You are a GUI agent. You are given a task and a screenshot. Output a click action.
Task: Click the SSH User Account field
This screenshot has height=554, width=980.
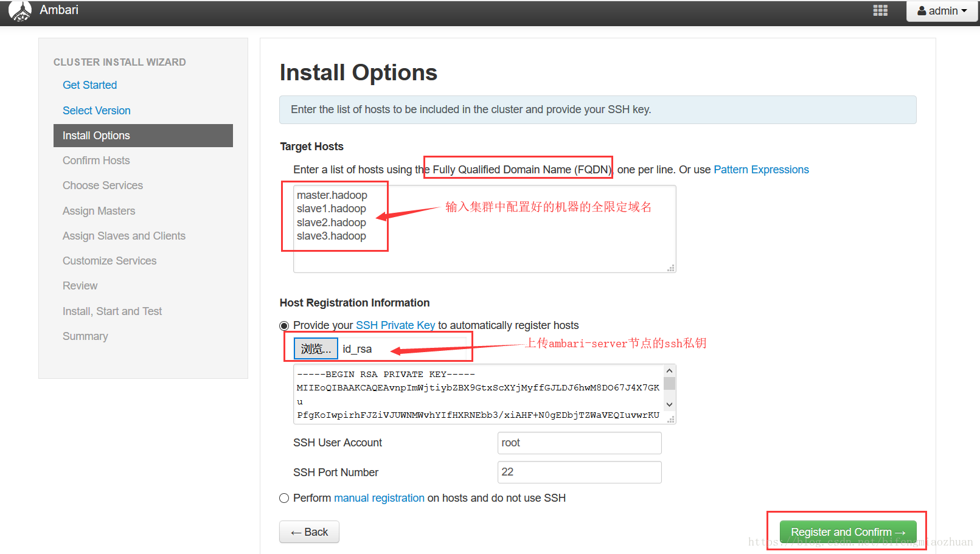coord(579,443)
